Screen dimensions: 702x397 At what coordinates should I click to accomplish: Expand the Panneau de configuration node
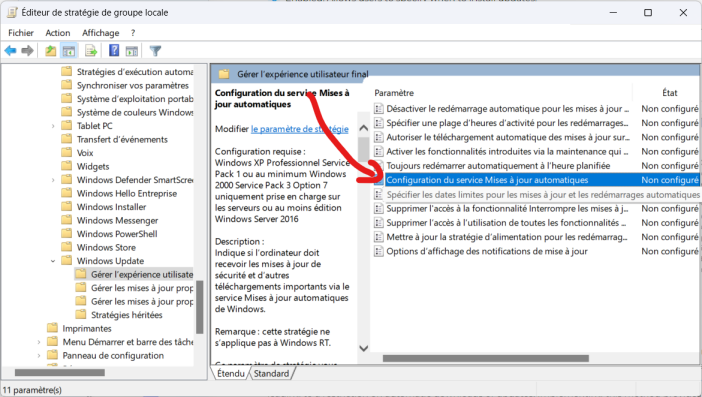39,356
